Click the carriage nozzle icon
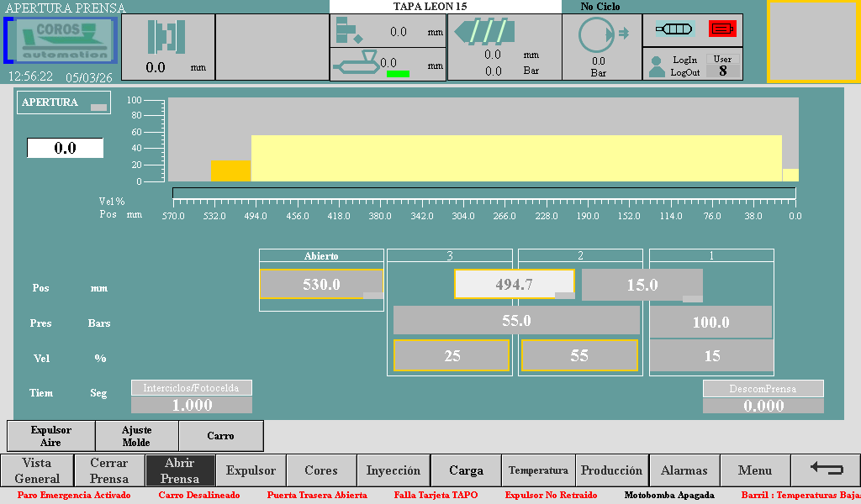861x504 pixels. [357, 63]
